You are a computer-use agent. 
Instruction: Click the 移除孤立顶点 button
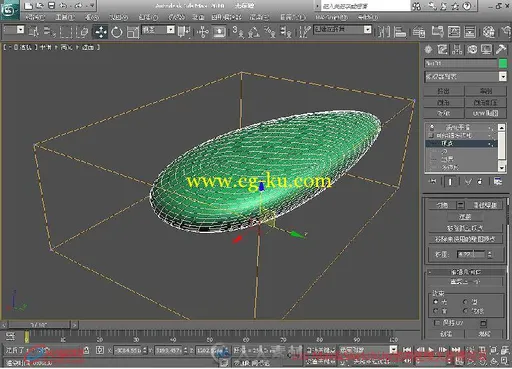pos(465,228)
